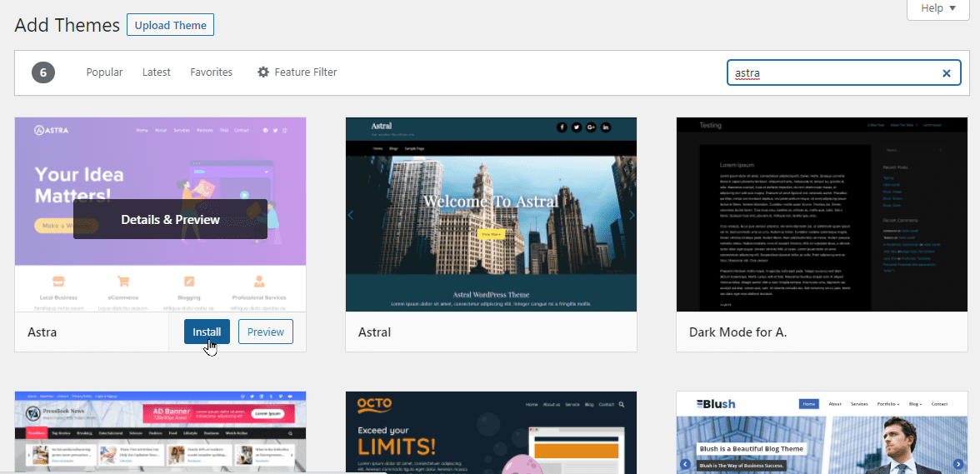Click the Welcome To Astral headline text
The image size is (980, 474).
491,201
